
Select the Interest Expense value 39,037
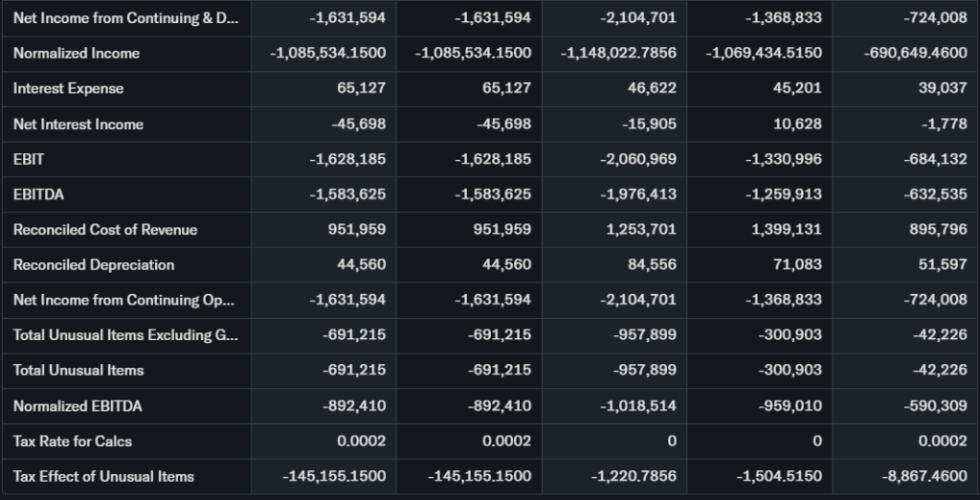click(x=943, y=89)
